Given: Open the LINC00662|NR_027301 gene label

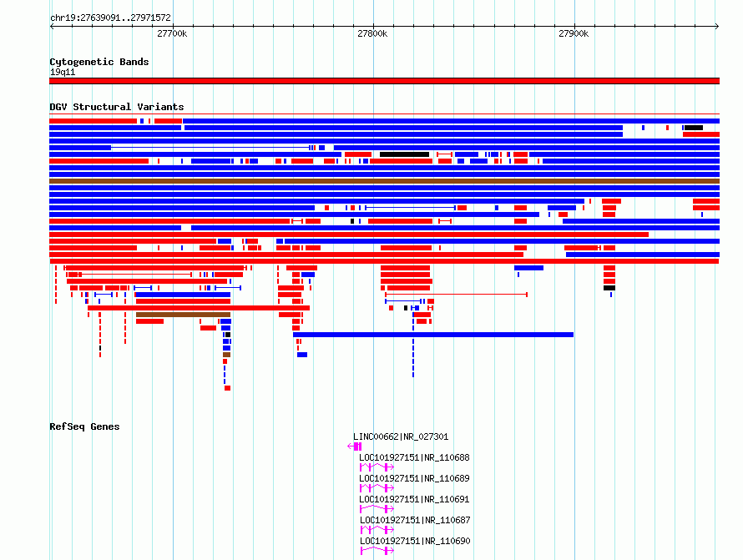Looking at the screenshot, I should click(401, 436).
